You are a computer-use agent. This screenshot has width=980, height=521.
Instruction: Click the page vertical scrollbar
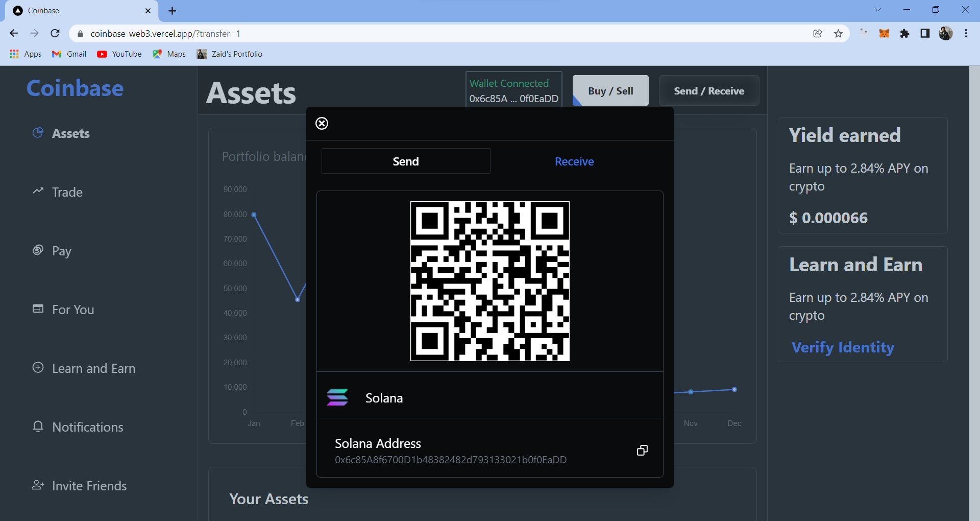point(974,293)
